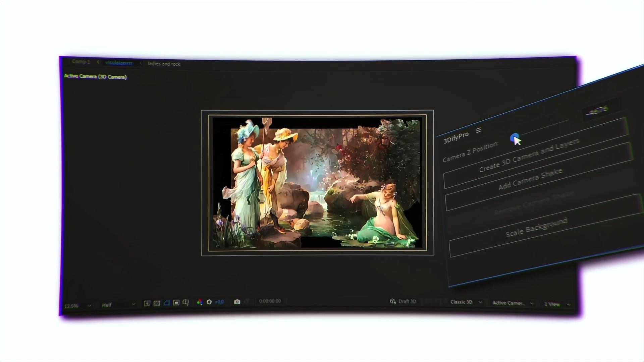Click the Reset Exposure icon
Screen dimensions: 644x362
209,302
